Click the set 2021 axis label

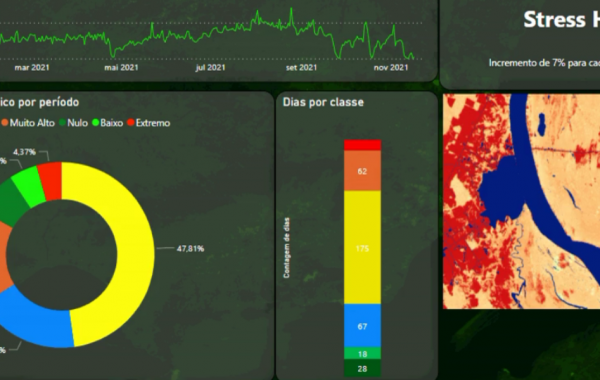[301, 68]
